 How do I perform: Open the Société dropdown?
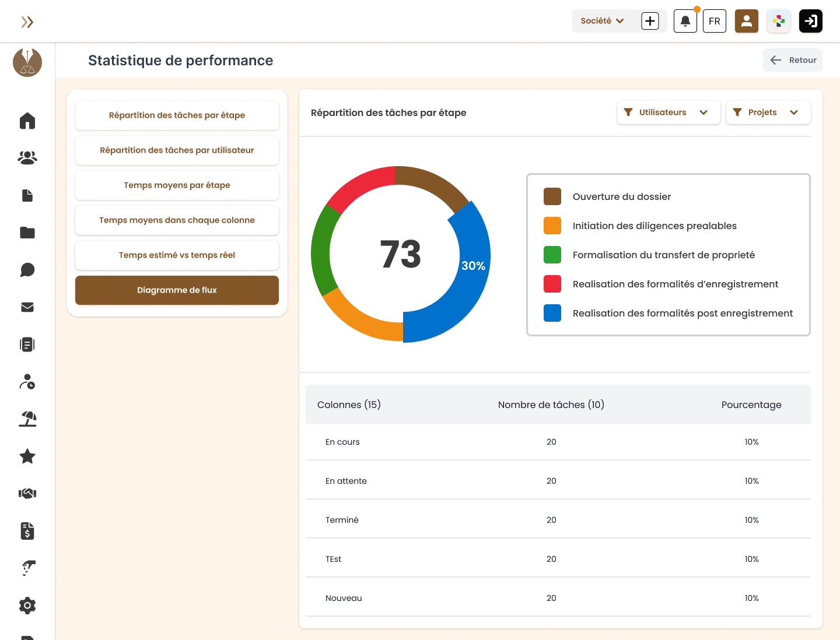602,21
